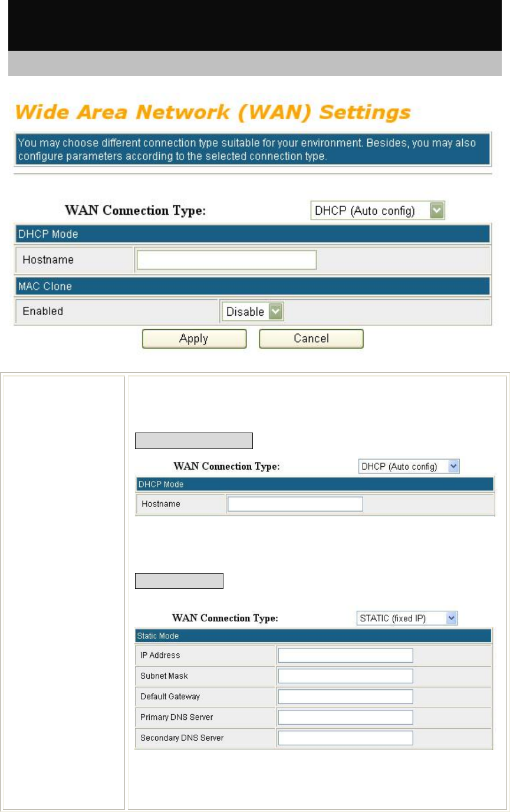Click the Hostname field above the STATIC example
The width and height of the screenshot is (510, 812).
click(295, 504)
